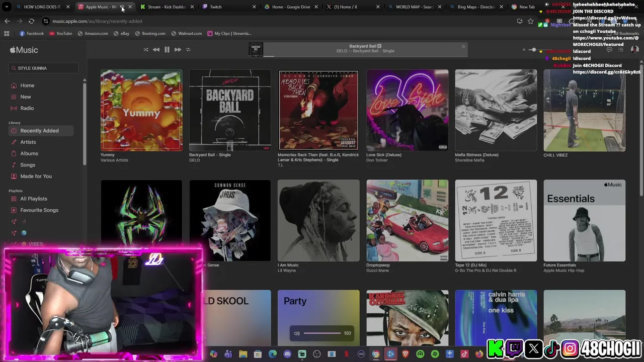The image size is (644, 362).
Task: Open the New section in sidebar
Action: click(26, 97)
